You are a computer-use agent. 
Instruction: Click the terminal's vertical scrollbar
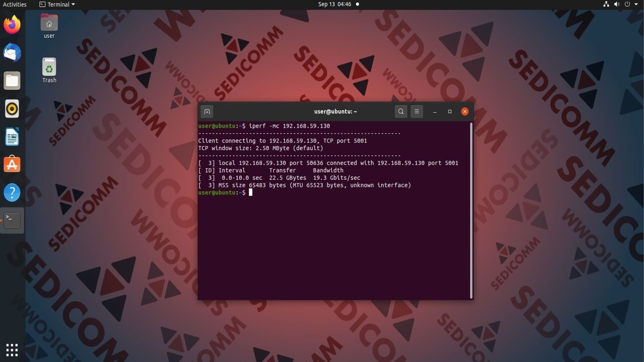coord(471,210)
